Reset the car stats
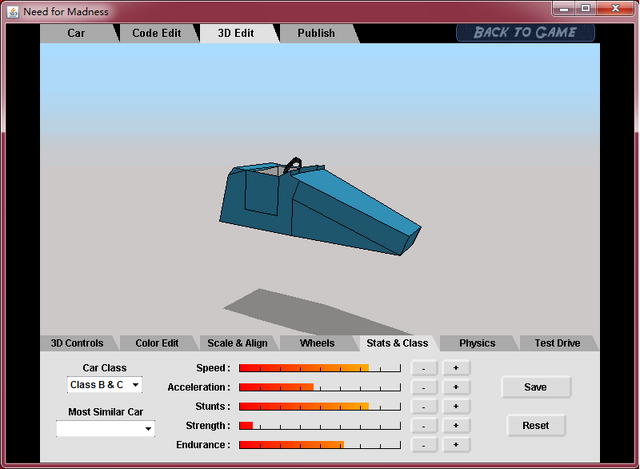The height and width of the screenshot is (469, 640). click(x=536, y=426)
